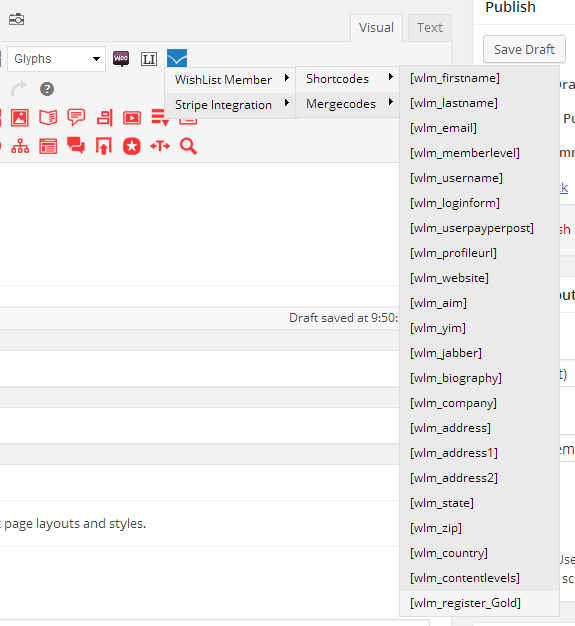The image size is (575, 626).
Task: Click the red align-right blocks icon
Action: pyautogui.click(x=104, y=118)
